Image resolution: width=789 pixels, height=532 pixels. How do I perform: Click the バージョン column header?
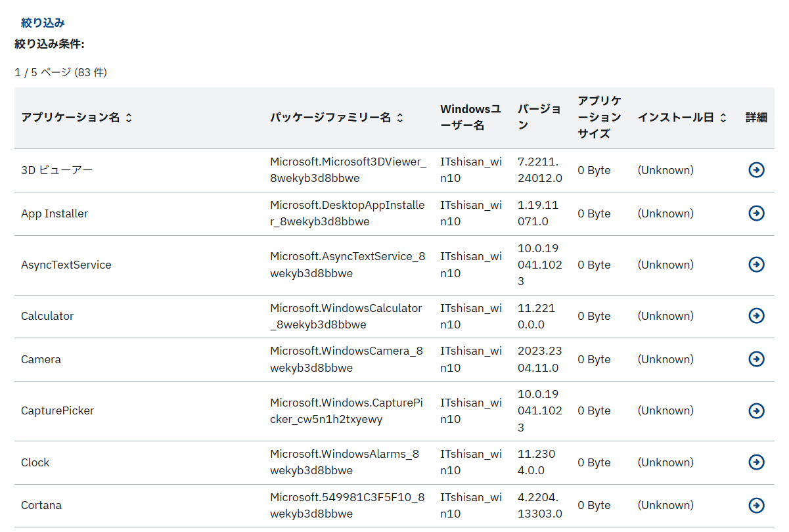pyautogui.click(x=539, y=117)
